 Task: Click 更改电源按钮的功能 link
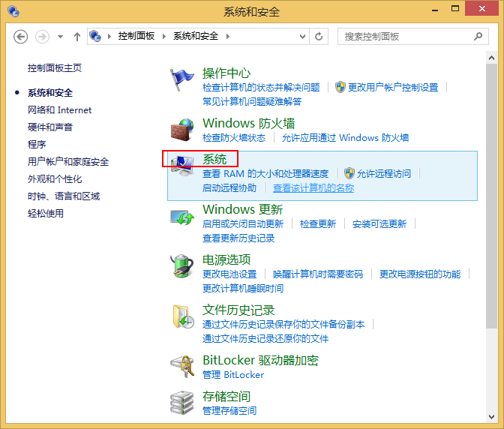(x=420, y=274)
